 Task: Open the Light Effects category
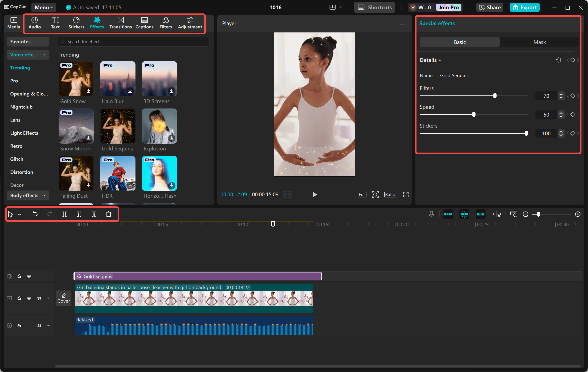tap(24, 133)
